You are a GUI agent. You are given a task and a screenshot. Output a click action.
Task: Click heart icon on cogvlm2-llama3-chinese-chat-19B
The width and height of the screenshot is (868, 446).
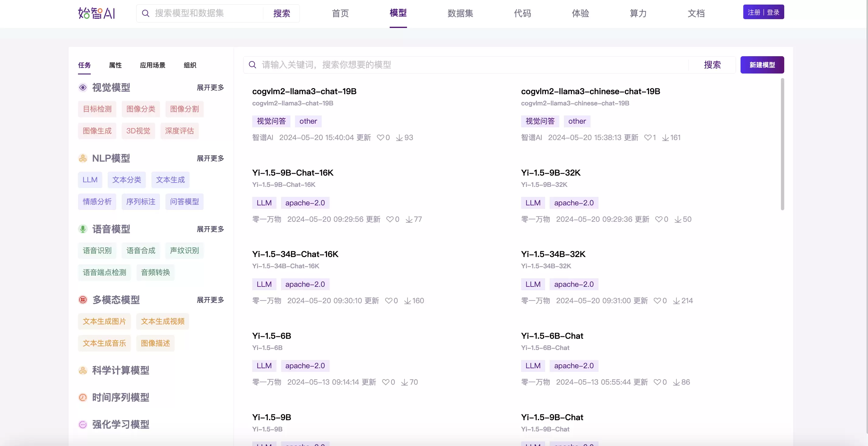pos(648,138)
